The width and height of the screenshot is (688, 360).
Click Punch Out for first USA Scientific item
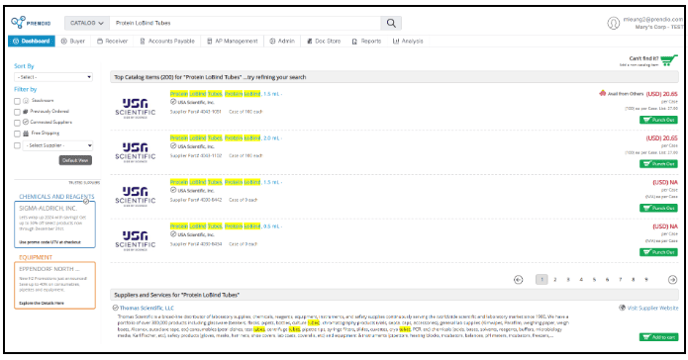pyautogui.click(x=658, y=120)
